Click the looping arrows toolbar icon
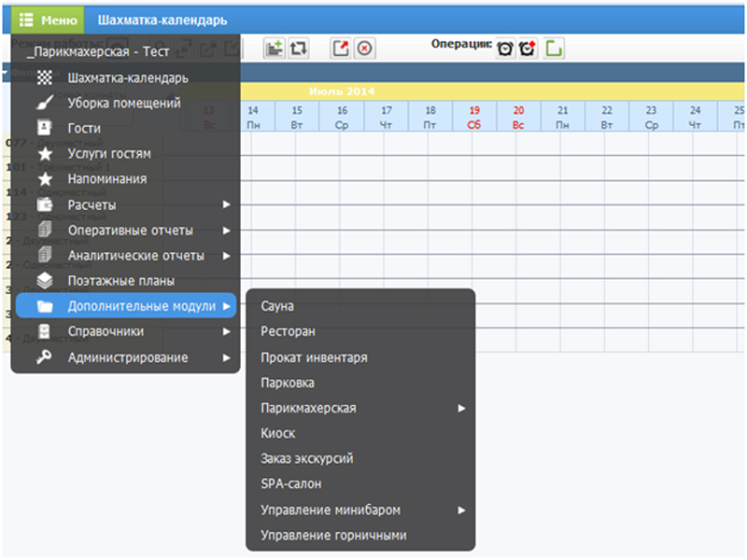 298,49
